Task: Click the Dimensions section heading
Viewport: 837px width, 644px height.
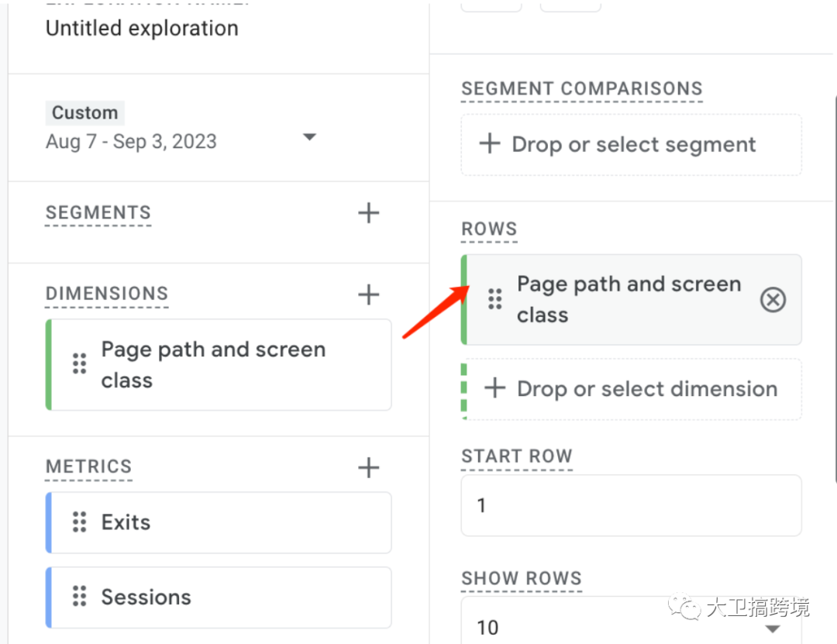Action: pyautogui.click(x=107, y=294)
